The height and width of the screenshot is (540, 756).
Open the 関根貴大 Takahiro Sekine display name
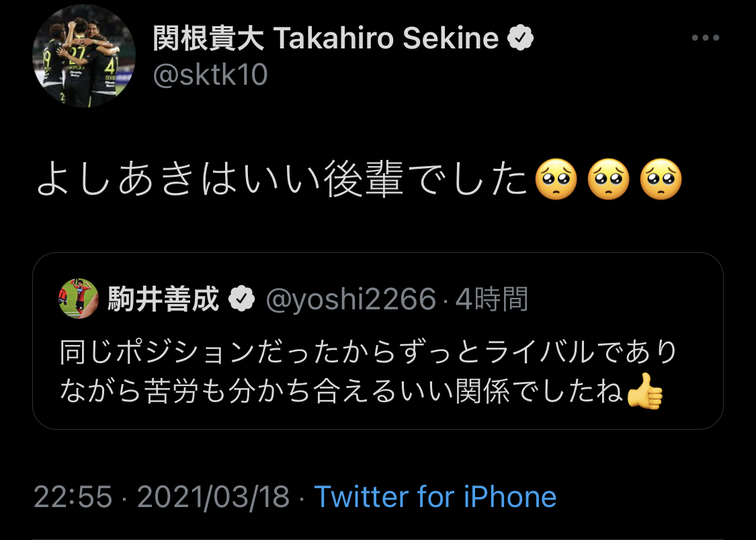pos(325,40)
